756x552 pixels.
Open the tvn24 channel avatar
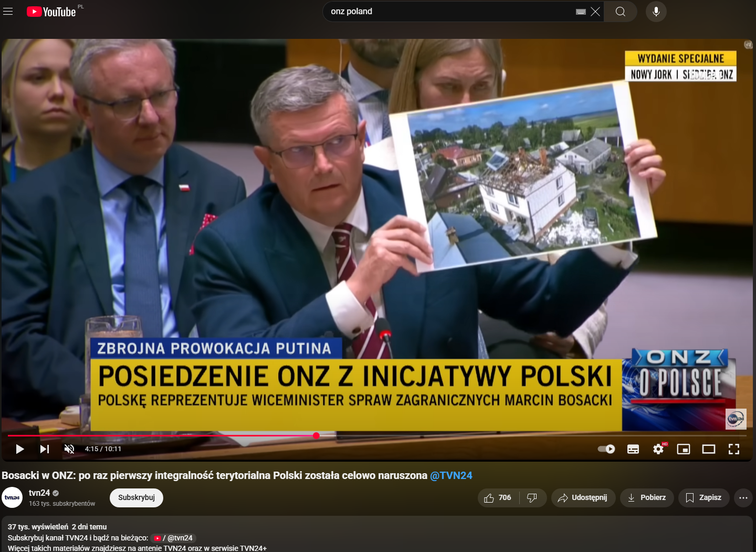tap(12, 497)
